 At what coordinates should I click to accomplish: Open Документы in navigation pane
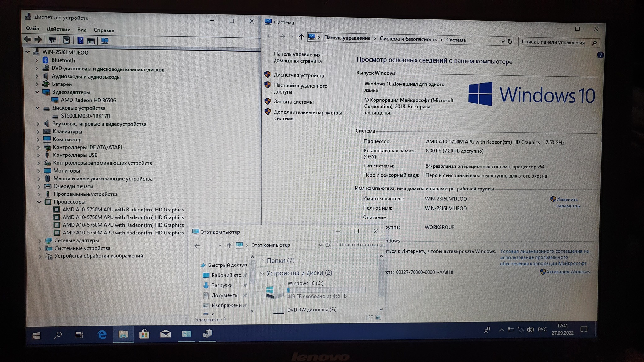(x=225, y=295)
